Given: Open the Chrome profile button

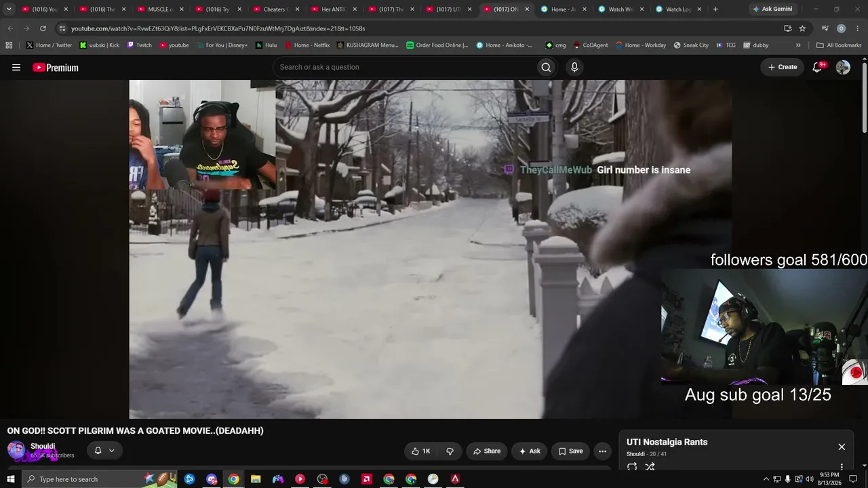Looking at the screenshot, I should click(841, 28).
